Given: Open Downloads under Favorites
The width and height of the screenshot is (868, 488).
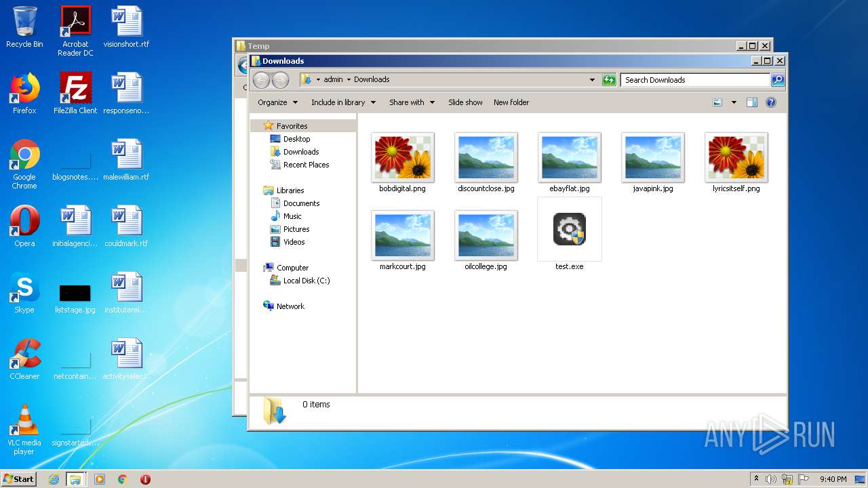Looking at the screenshot, I should pyautogui.click(x=301, y=152).
